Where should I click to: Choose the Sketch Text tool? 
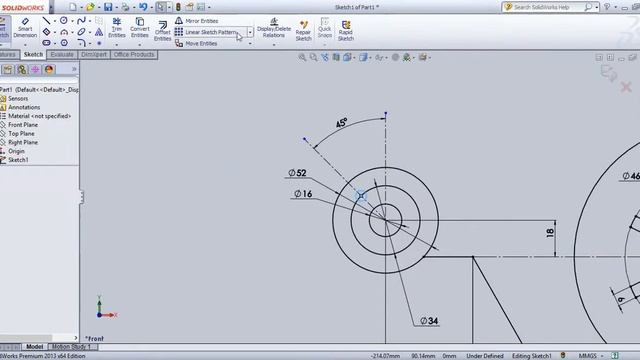click(99, 32)
